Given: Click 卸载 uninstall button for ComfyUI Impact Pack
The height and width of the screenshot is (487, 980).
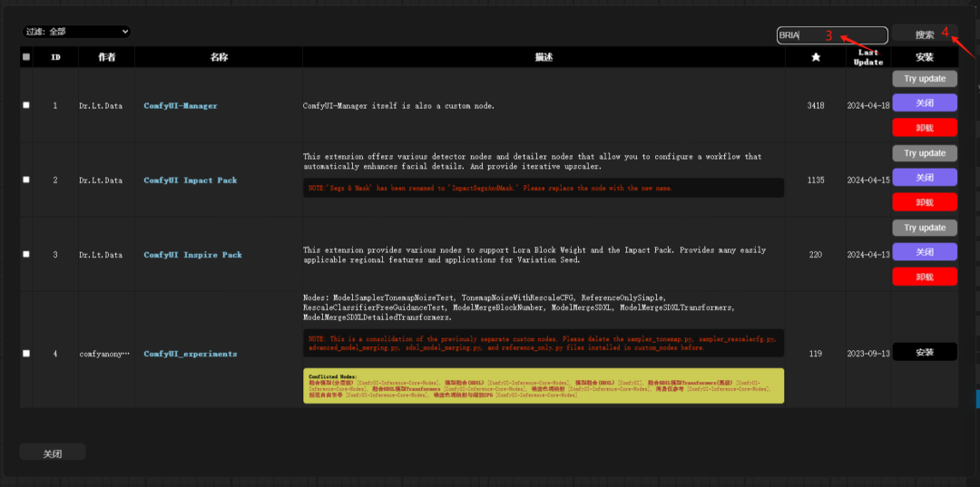Looking at the screenshot, I should point(925,201).
